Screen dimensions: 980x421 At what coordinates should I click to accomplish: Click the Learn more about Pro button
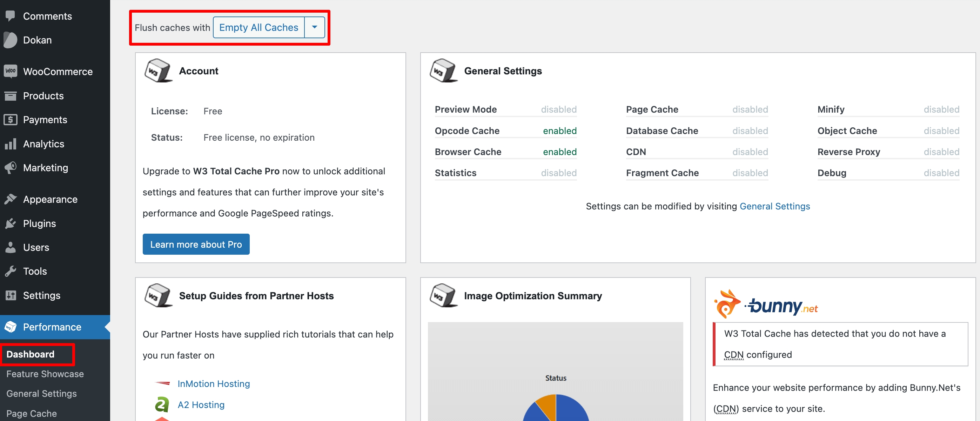click(x=196, y=244)
